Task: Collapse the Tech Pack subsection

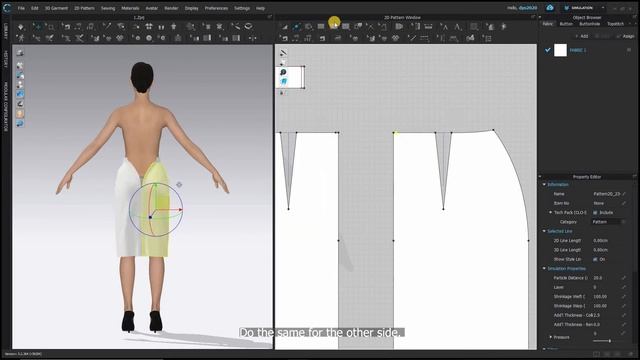Action: 550,213
